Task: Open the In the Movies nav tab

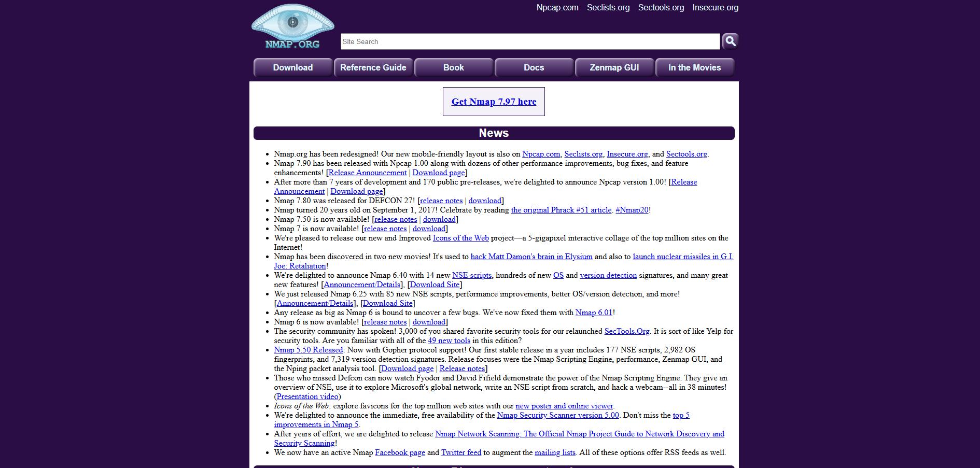Action: [x=695, y=67]
